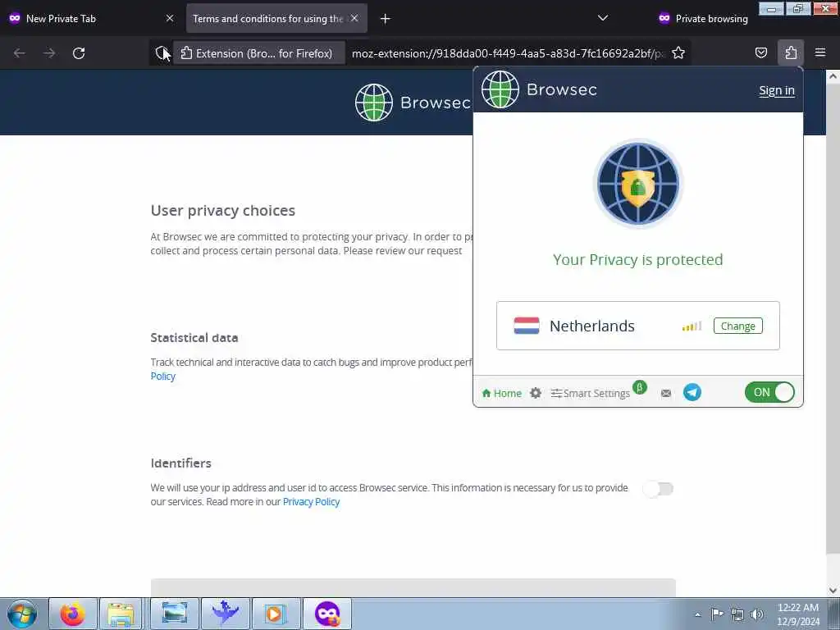Go to Home in Browsec popup
Image resolution: width=840 pixels, height=630 pixels.
(x=501, y=393)
